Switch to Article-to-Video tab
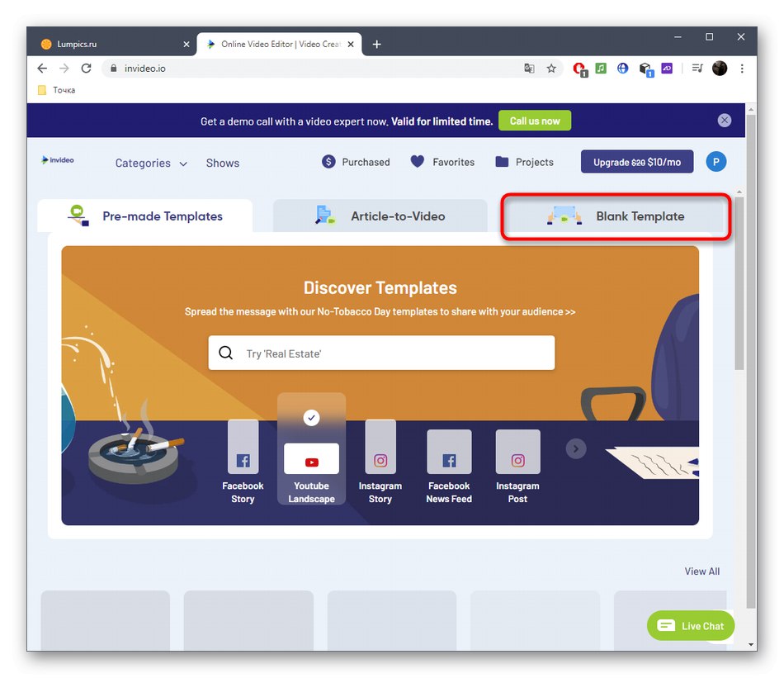 pos(380,216)
